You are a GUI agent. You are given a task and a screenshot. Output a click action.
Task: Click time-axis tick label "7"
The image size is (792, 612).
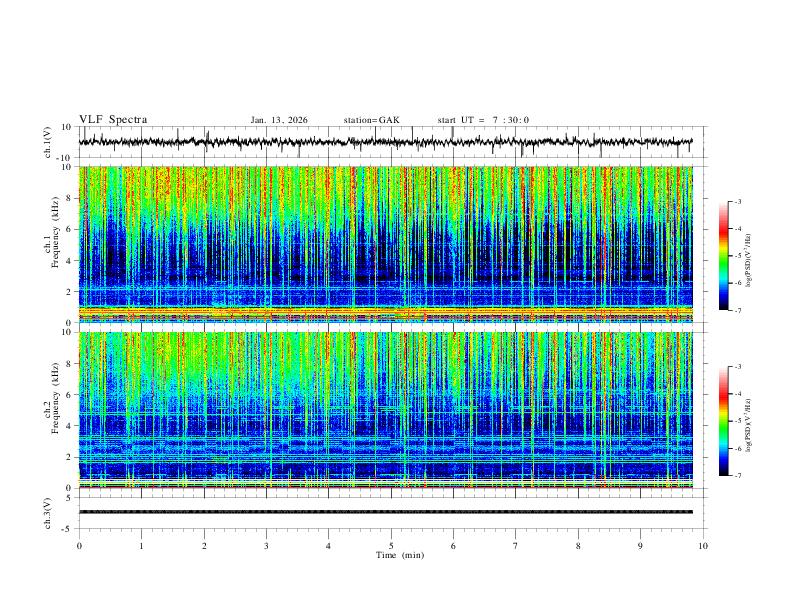pyautogui.click(x=516, y=546)
